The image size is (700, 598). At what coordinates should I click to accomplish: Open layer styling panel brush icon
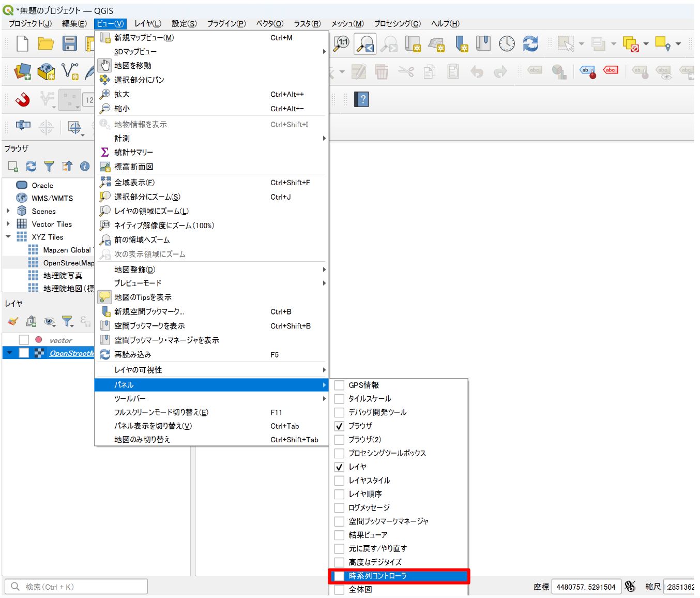pos(13,322)
